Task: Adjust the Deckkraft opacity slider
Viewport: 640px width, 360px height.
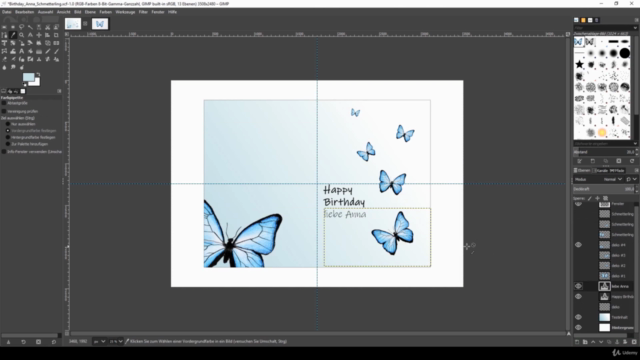Action: (603, 189)
